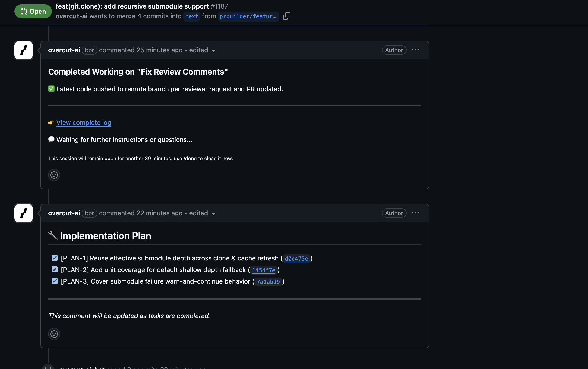Screen dimensions: 588x369
Task: Expand edited history on 22 minutes comment
Action: 202,213
